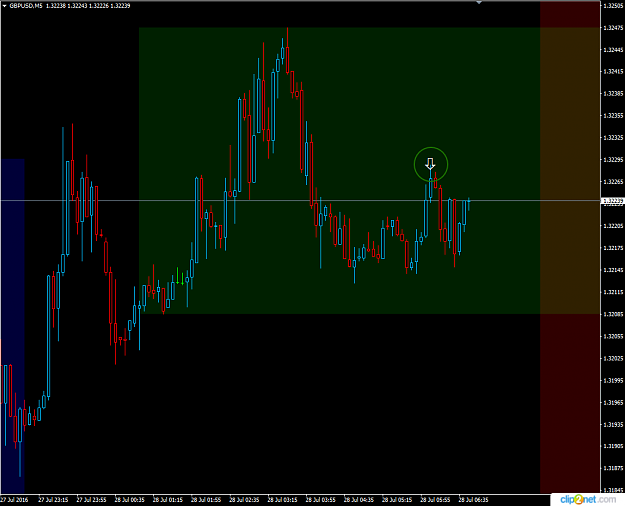This screenshot has width=625, height=506.
Task: Click the 1.31965 price axis label
Action: [614, 403]
